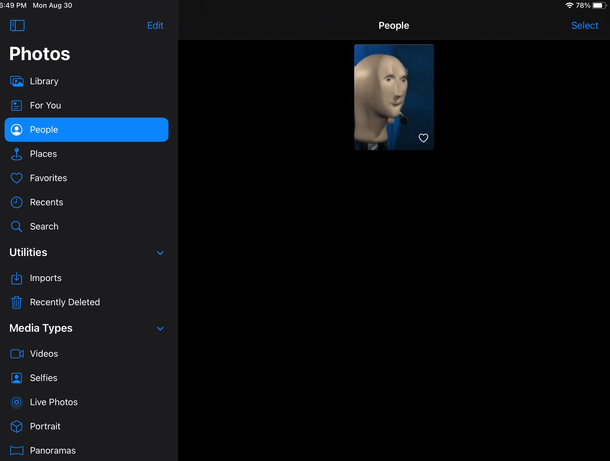
Task: Click the Places pin icon
Action: pyautogui.click(x=16, y=154)
